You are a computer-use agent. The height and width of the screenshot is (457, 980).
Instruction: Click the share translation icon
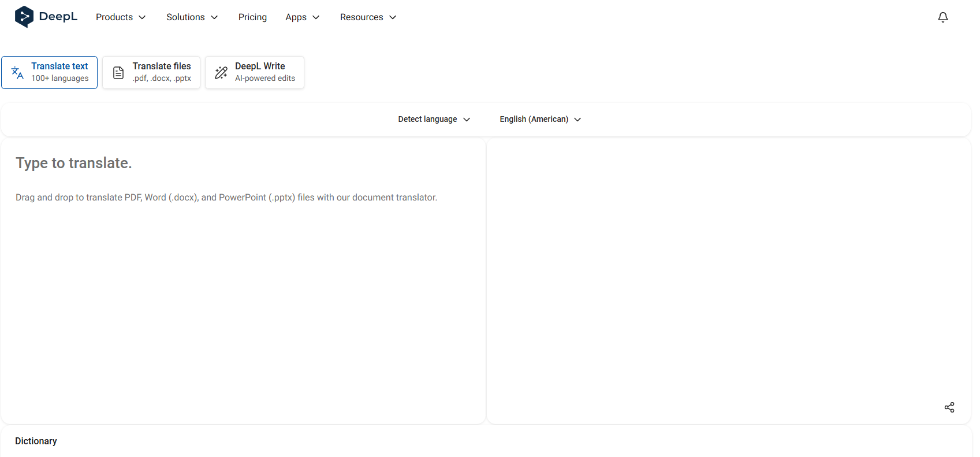click(949, 407)
